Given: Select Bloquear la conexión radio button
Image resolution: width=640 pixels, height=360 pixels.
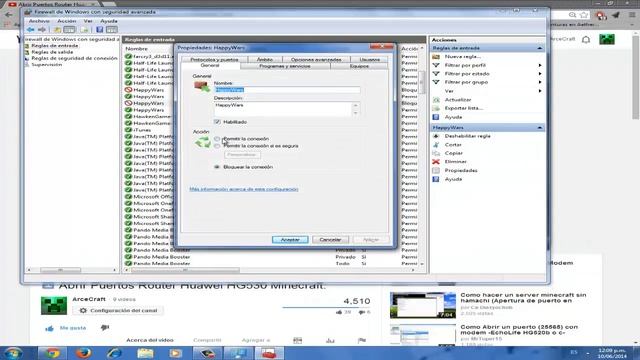Looking at the screenshot, I should (x=217, y=167).
